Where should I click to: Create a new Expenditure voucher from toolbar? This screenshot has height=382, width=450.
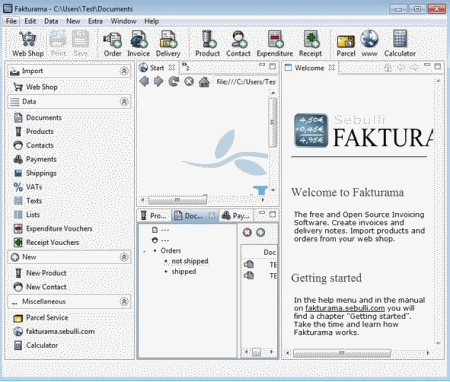click(x=275, y=44)
